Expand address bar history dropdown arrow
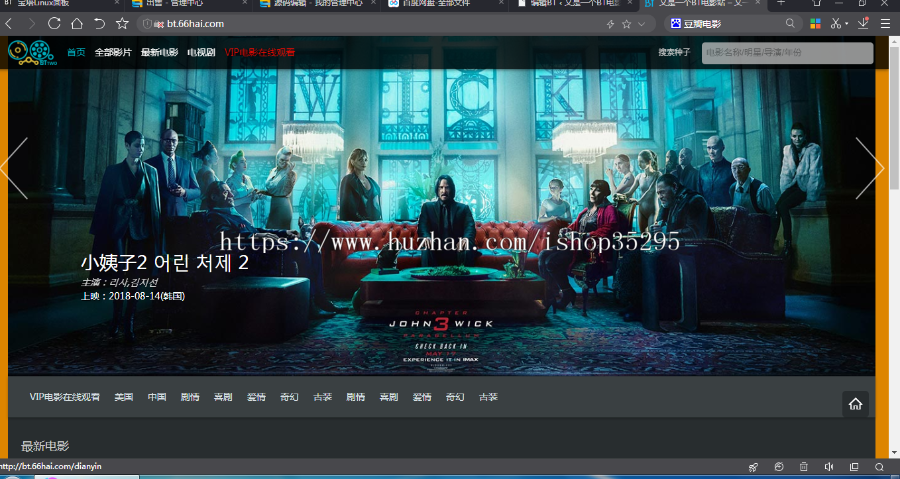900x479 pixels. pos(642,24)
